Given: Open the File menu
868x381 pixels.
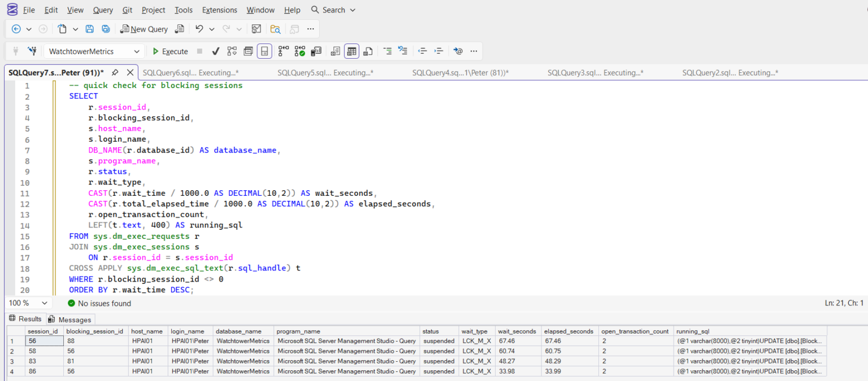Looking at the screenshot, I should pos(29,10).
